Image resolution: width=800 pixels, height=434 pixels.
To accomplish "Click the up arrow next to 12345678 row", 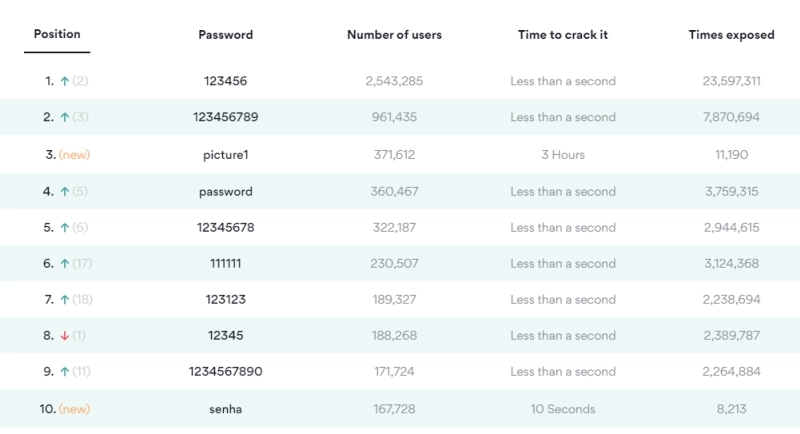I will (64, 227).
